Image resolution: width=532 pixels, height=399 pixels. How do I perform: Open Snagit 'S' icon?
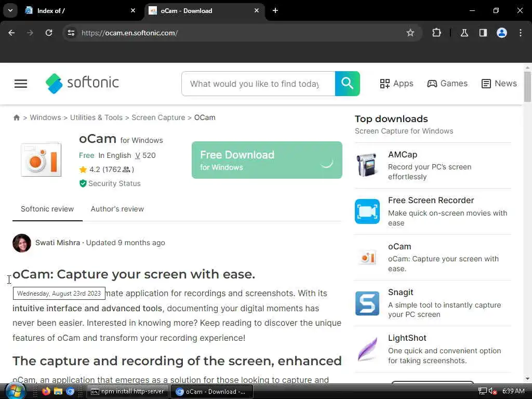point(367,303)
